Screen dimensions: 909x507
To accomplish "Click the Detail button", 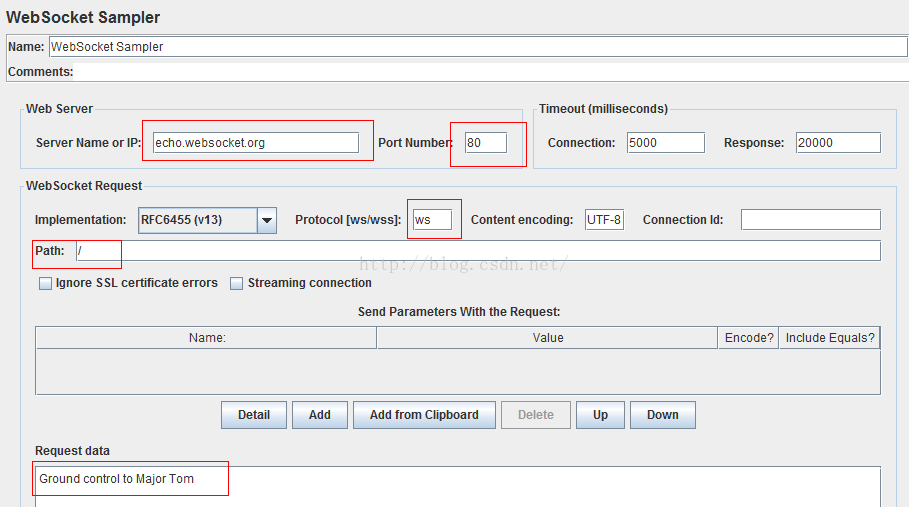I will [254, 415].
